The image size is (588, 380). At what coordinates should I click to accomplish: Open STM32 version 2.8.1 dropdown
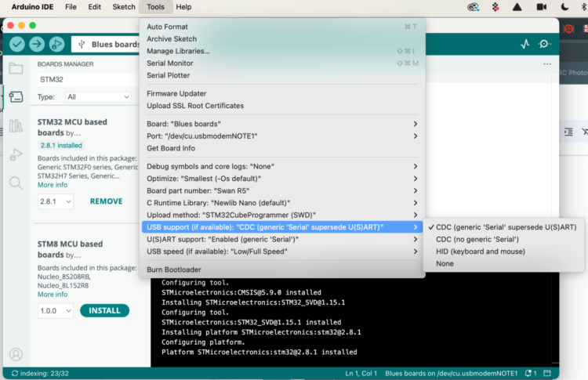(55, 201)
